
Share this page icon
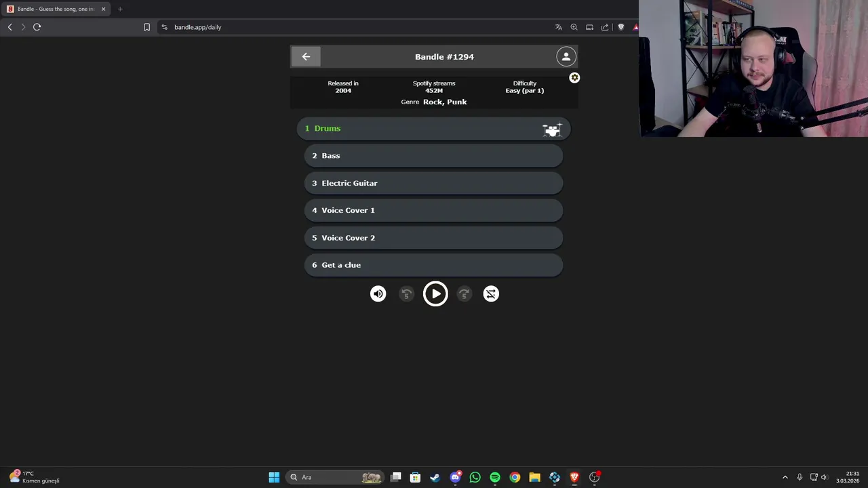pyautogui.click(x=605, y=27)
